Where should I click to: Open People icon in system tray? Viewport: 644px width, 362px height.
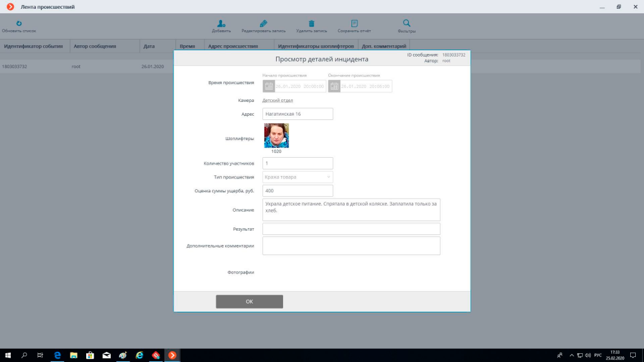[560, 356]
